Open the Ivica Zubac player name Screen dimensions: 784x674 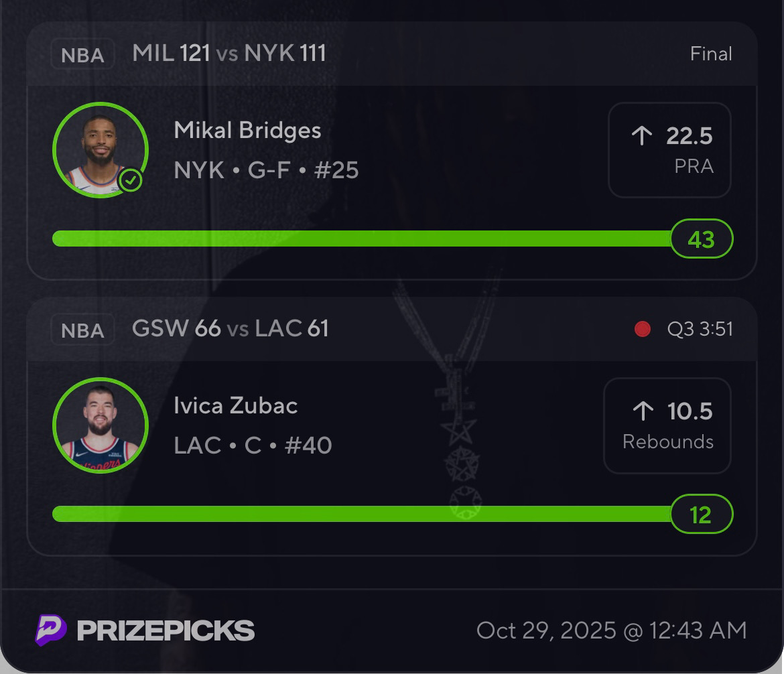coord(236,405)
